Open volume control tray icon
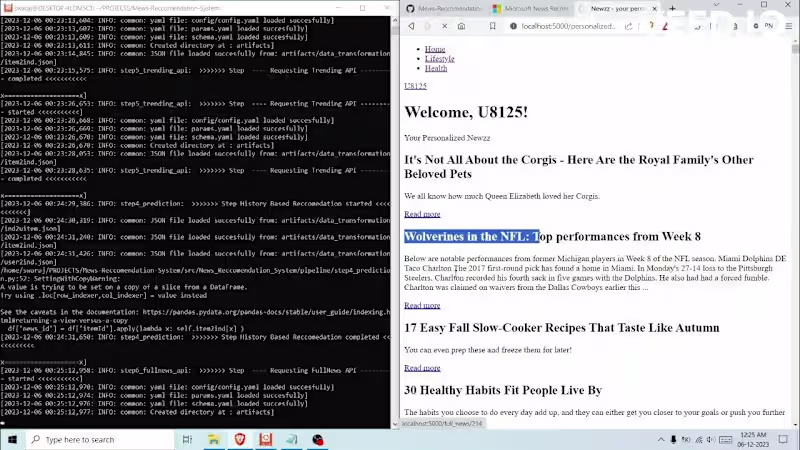Image resolution: width=800 pixels, height=450 pixels. pos(711,439)
